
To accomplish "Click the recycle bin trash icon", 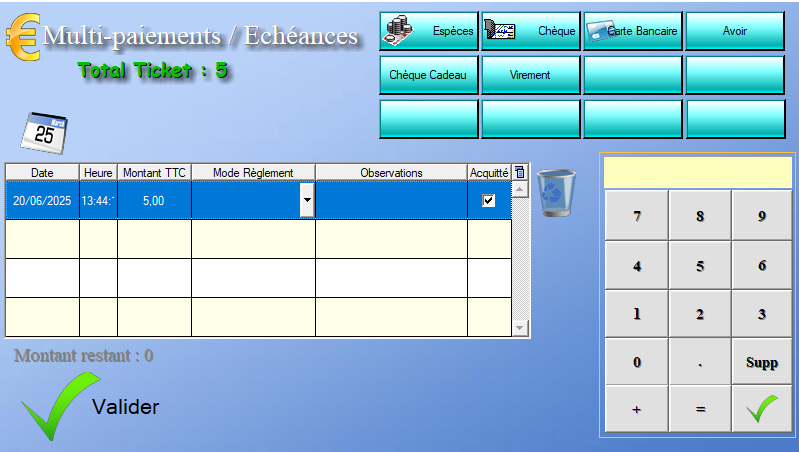I will click(556, 193).
